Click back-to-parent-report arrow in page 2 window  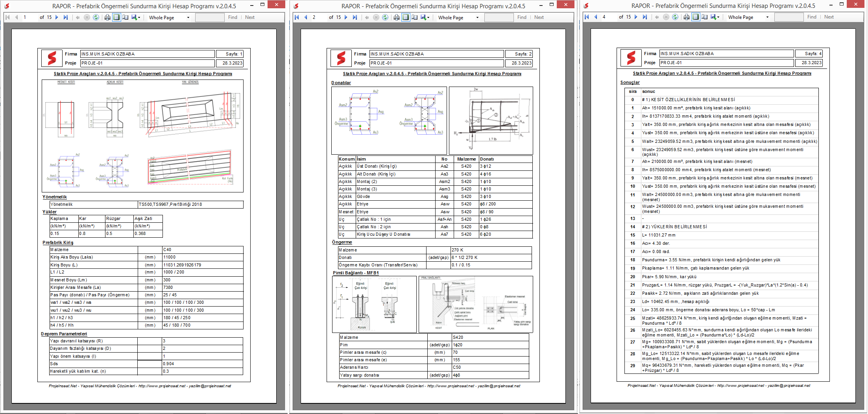(367, 17)
